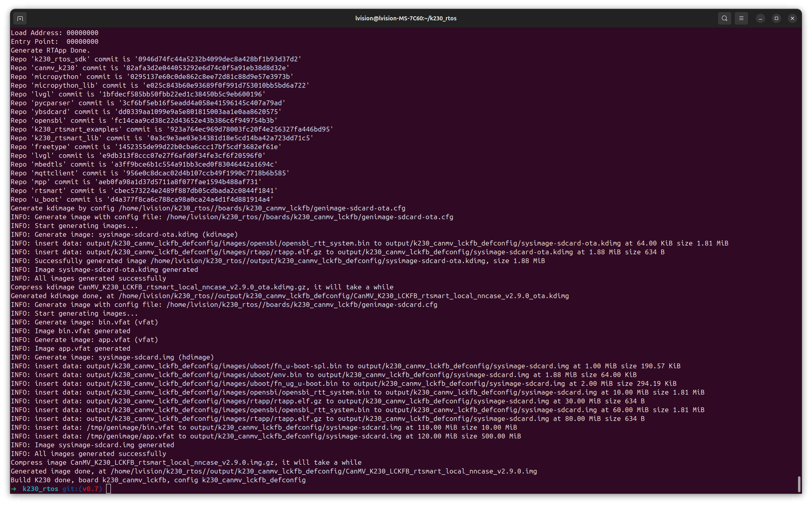Click the command prompt cursor block
812x505 pixels.
click(x=108, y=489)
